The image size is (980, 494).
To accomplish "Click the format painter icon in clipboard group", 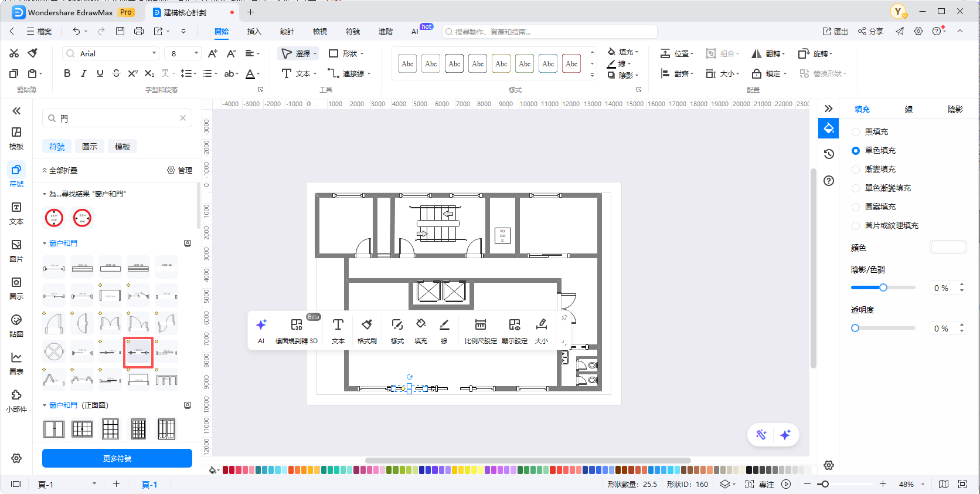I will pos(33,53).
